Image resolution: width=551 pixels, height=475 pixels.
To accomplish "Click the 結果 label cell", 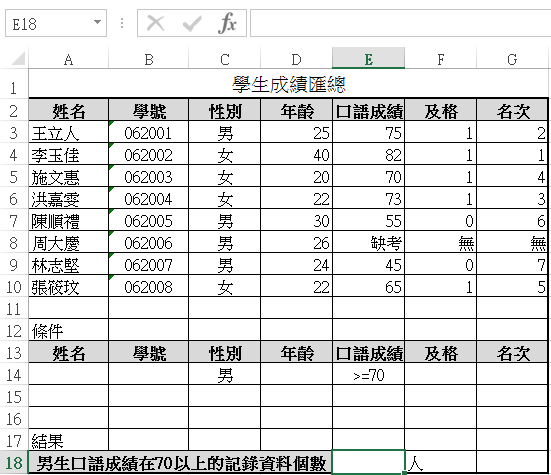I will 69,440.
